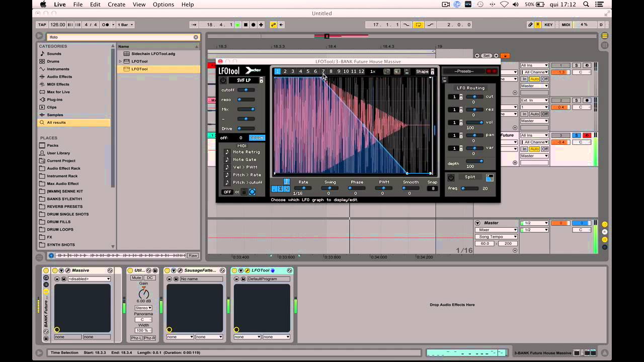Click the Spotlight search icon

coord(586,5)
